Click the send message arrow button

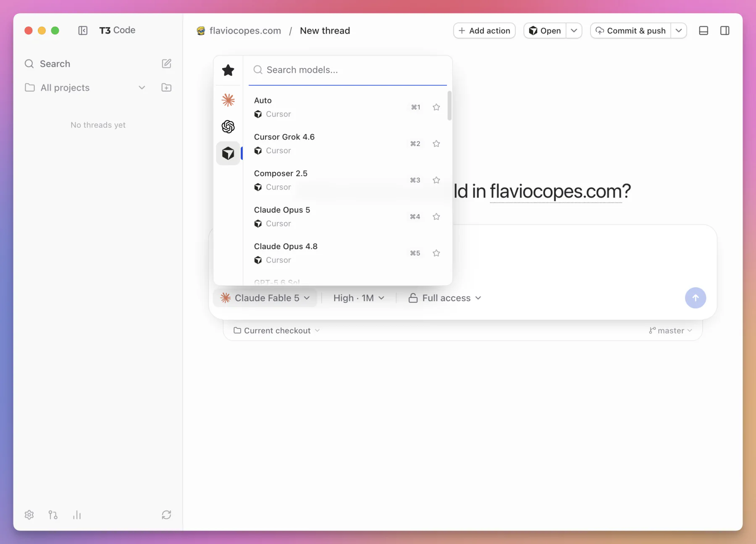coord(695,298)
